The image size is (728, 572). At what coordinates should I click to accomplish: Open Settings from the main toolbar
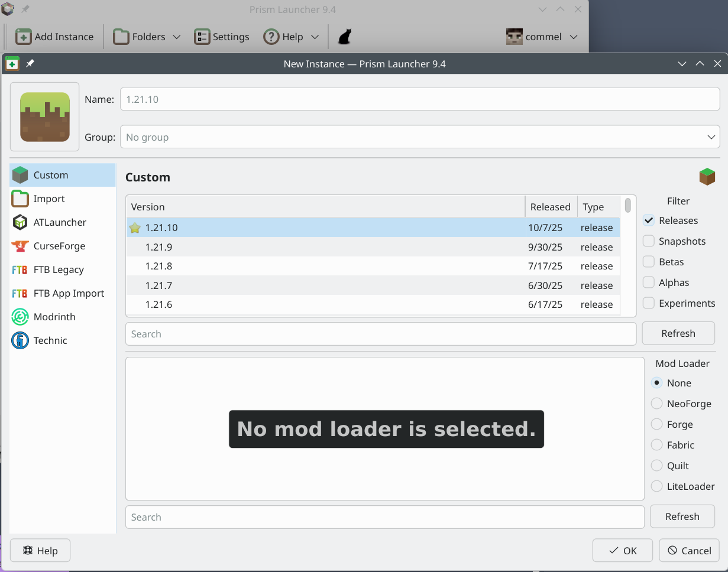pyautogui.click(x=222, y=37)
